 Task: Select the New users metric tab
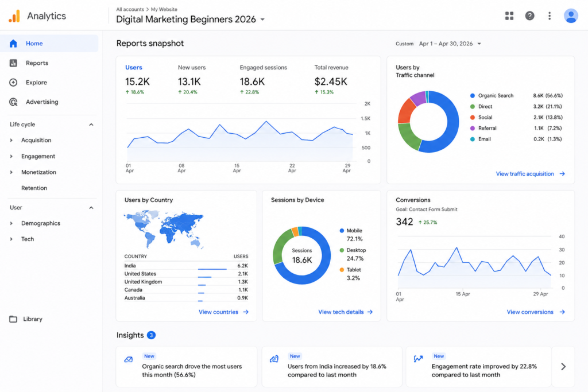192,79
